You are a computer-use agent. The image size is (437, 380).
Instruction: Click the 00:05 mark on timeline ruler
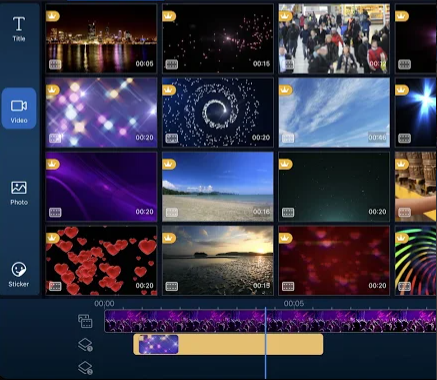point(294,303)
